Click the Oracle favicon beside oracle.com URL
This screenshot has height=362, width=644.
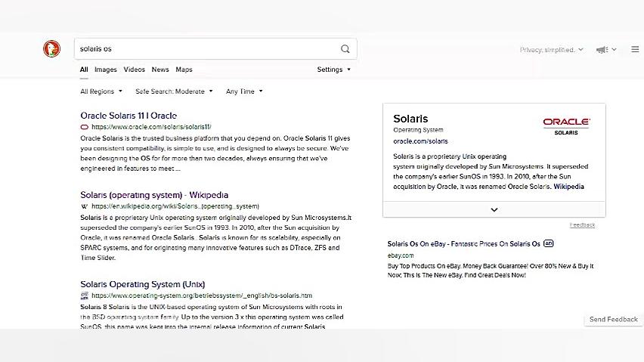tap(85, 127)
